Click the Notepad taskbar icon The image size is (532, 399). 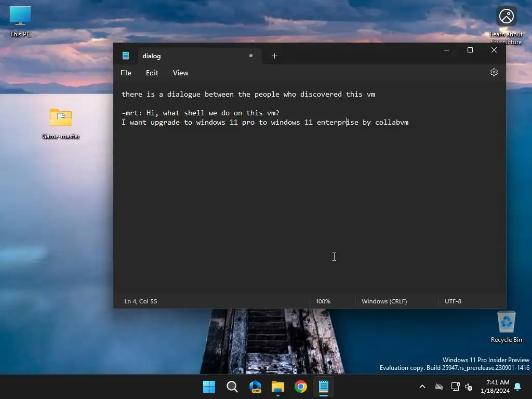(323, 387)
